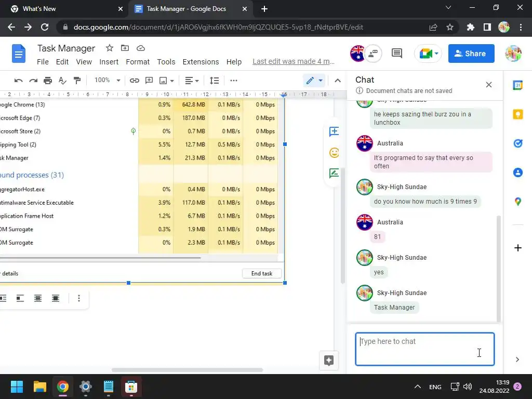View cloud save status icon
Screen dimensions: 532x399
tap(141, 48)
